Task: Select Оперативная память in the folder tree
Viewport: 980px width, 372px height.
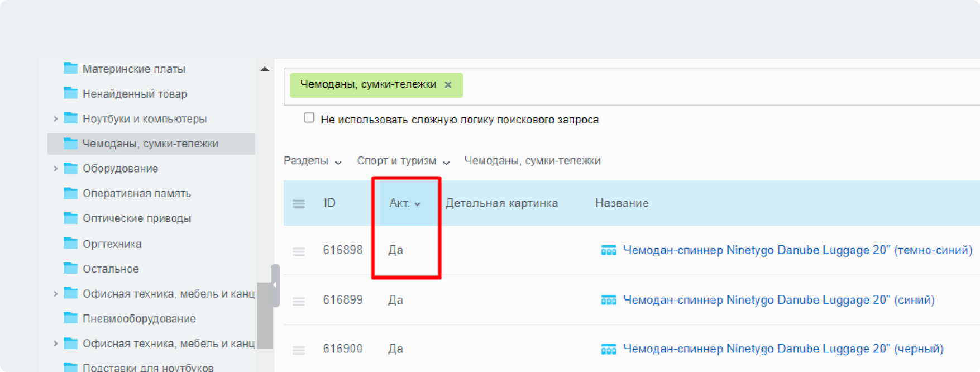Action: (x=136, y=193)
